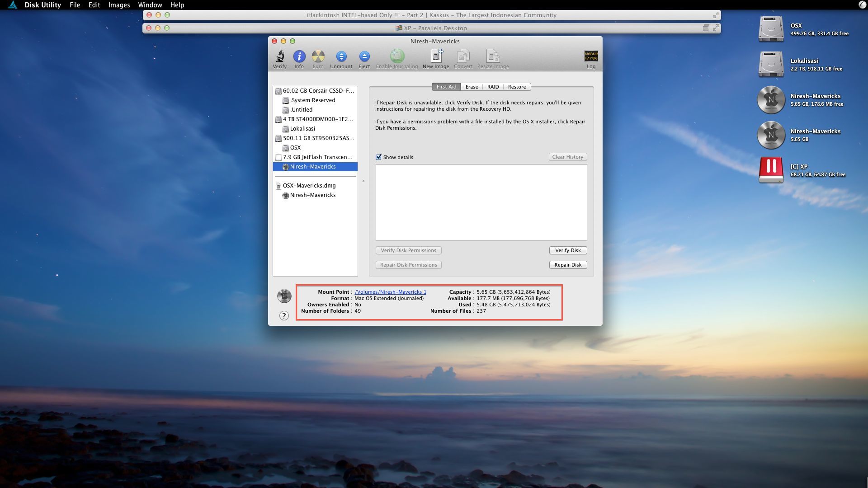Select 60.02 GB Corsair CSSD disk in sidebar
This screenshot has width=868, height=488.
pos(315,91)
